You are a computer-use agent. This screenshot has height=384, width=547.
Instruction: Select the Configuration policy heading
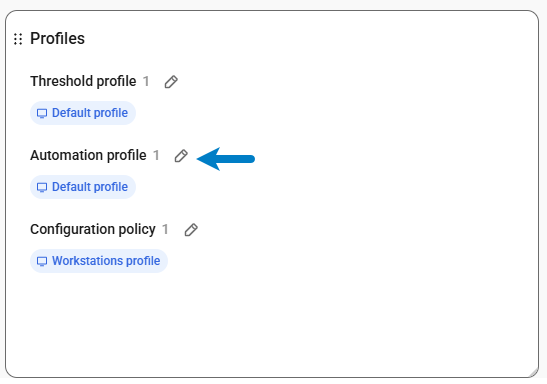coord(93,229)
